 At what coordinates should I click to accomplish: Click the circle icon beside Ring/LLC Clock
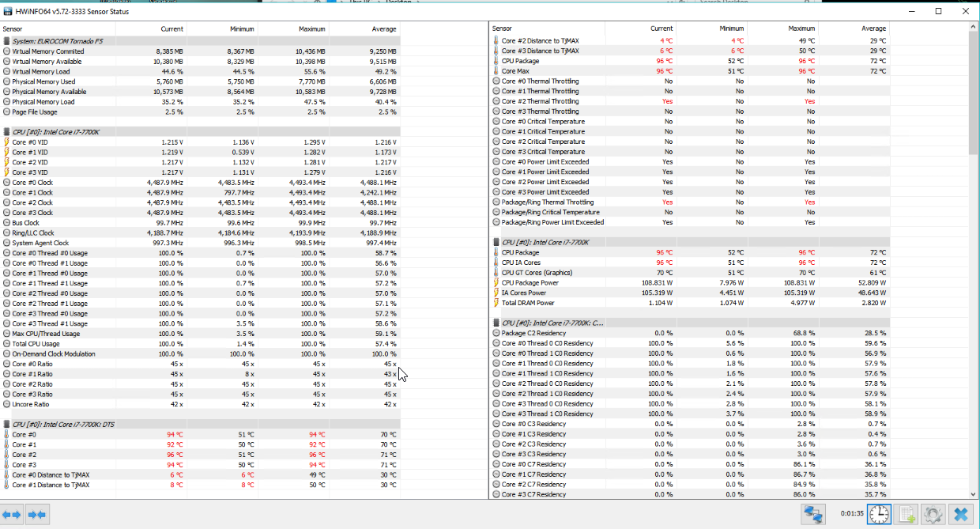point(6,233)
